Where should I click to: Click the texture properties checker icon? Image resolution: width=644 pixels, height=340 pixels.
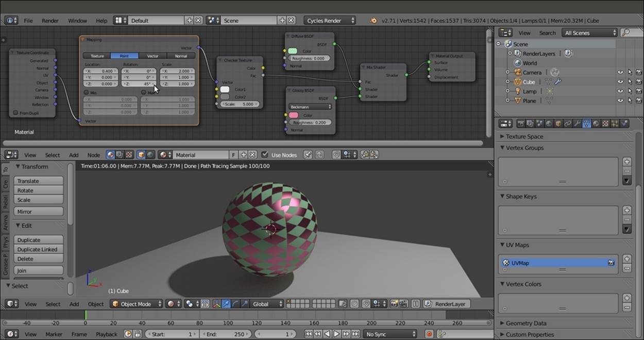point(605,124)
